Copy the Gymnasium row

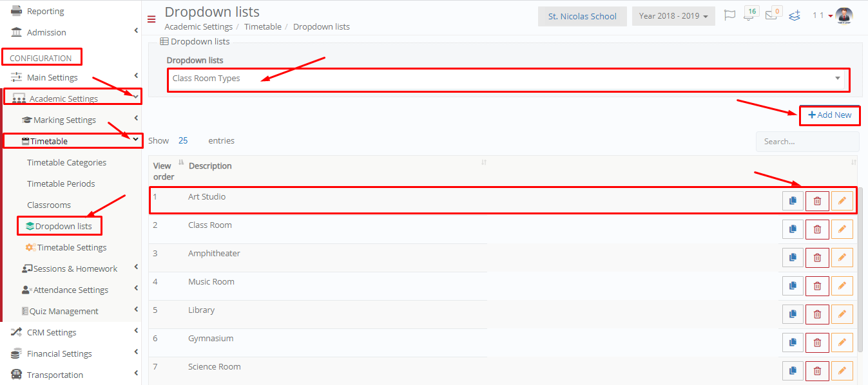tap(793, 343)
